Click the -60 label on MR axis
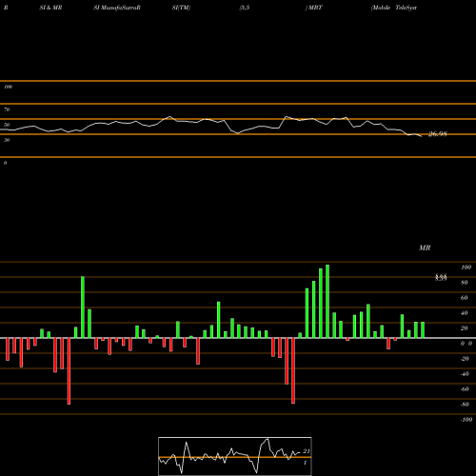 pyautogui.click(x=465, y=389)
